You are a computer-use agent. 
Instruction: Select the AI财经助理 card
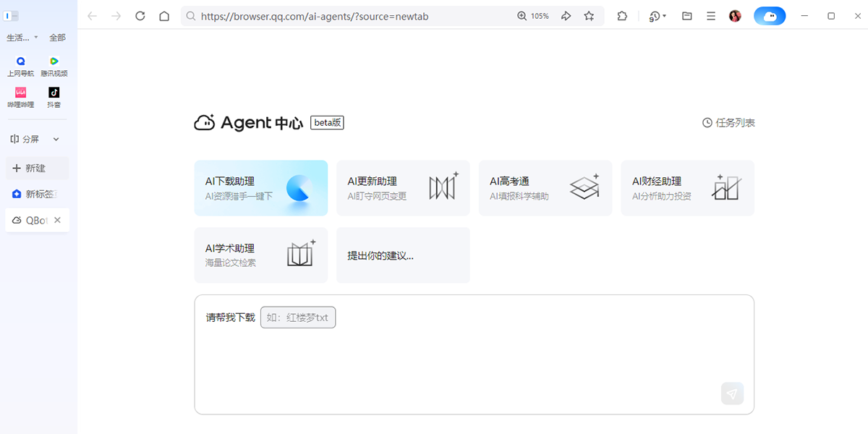click(x=688, y=188)
